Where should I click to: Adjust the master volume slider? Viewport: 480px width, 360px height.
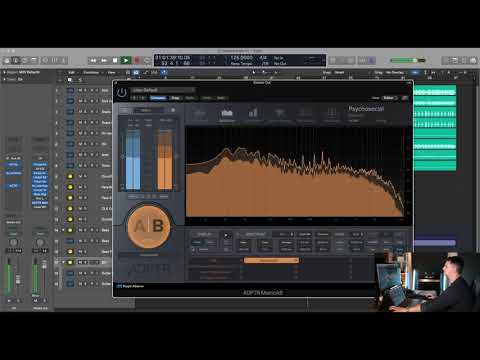(x=408, y=60)
